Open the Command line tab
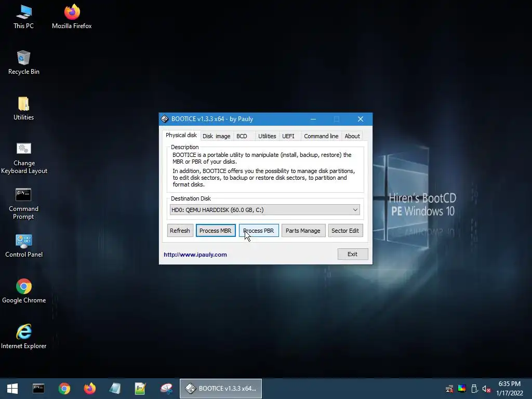Image resolution: width=532 pixels, height=399 pixels. [321, 136]
